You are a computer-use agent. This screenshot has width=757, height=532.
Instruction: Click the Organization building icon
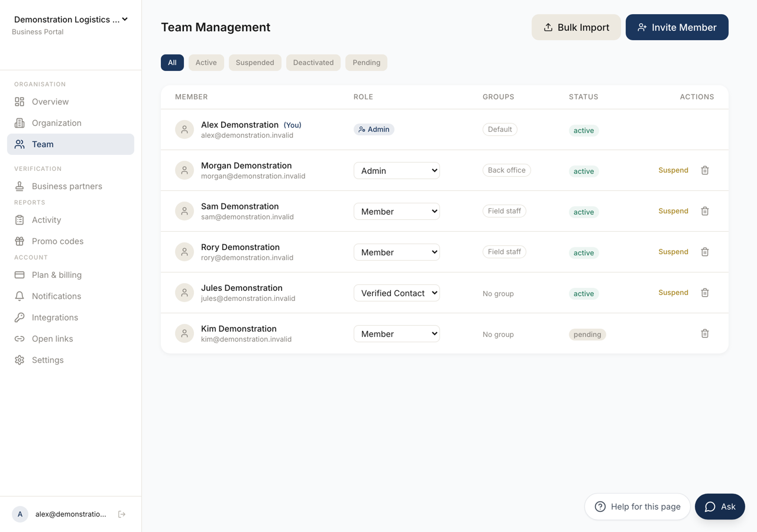tap(20, 123)
